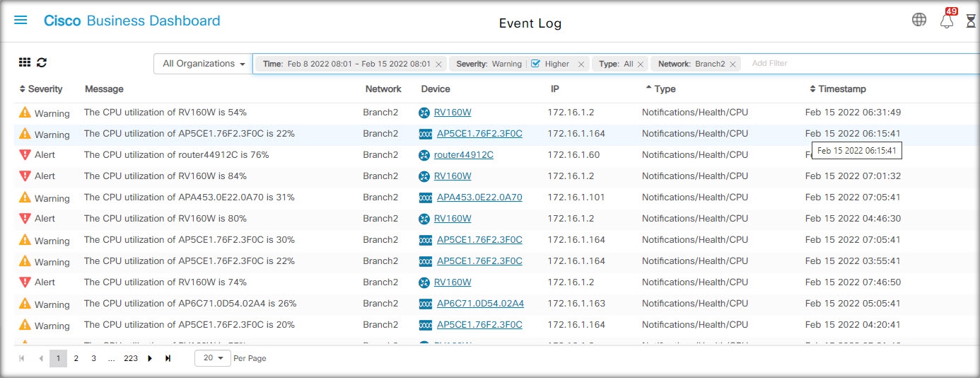Click alert icon in RV160W 80% row

[25, 218]
